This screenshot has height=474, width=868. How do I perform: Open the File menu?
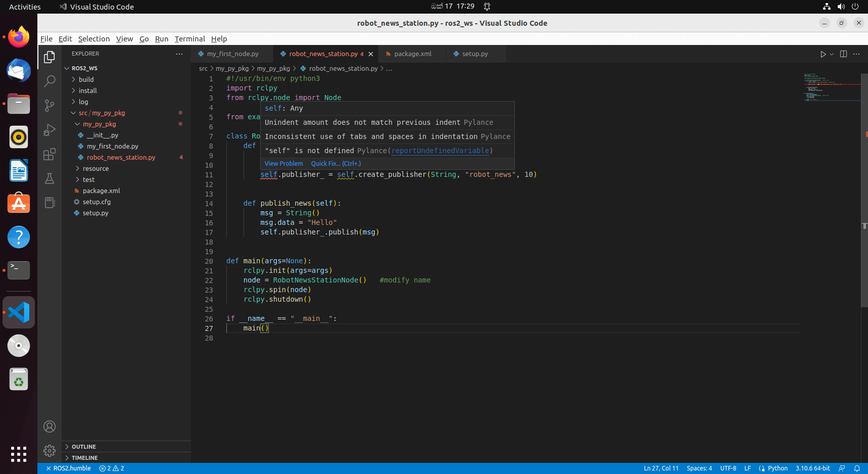click(46, 39)
